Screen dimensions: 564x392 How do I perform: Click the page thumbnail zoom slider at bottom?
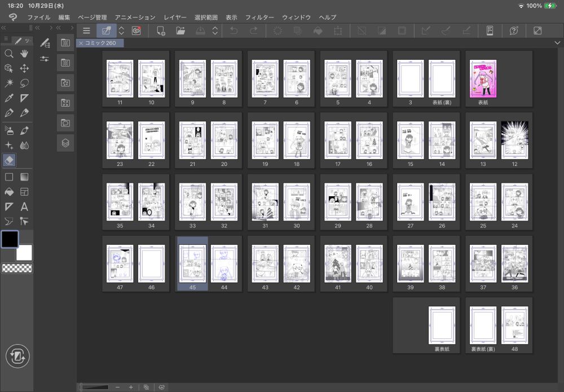pos(94,387)
